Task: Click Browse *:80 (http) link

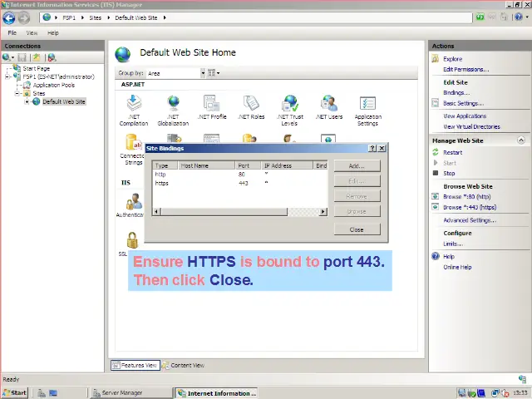Action: click(x=467, y=197)
